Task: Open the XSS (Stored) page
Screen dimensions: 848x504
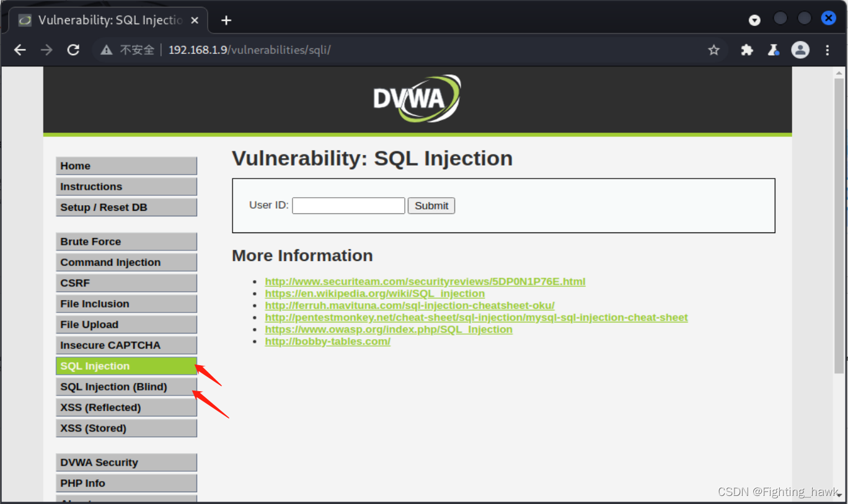Action: click(126, 428)
